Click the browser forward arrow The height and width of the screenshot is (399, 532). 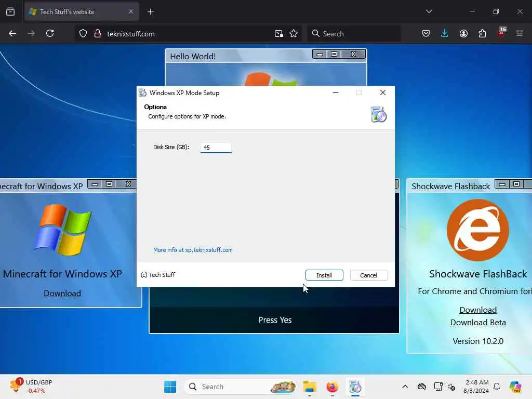click(31, 34)
